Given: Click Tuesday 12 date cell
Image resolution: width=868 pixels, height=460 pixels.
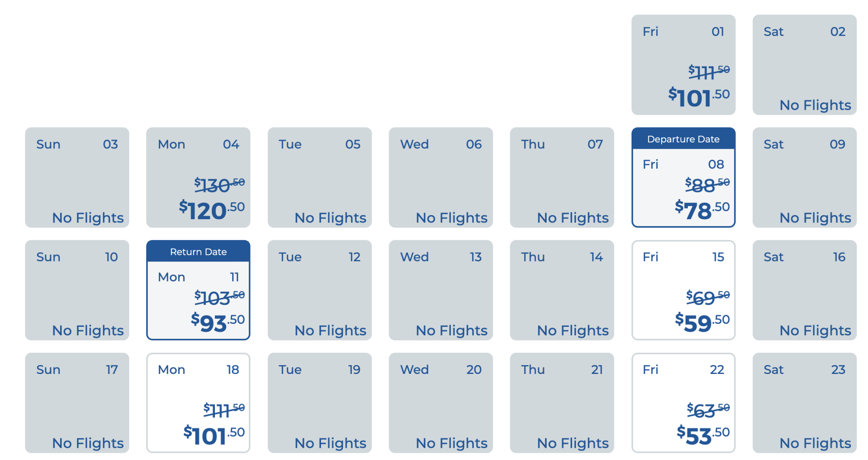Looking at the screenshot, I should (x=320, y=290).
